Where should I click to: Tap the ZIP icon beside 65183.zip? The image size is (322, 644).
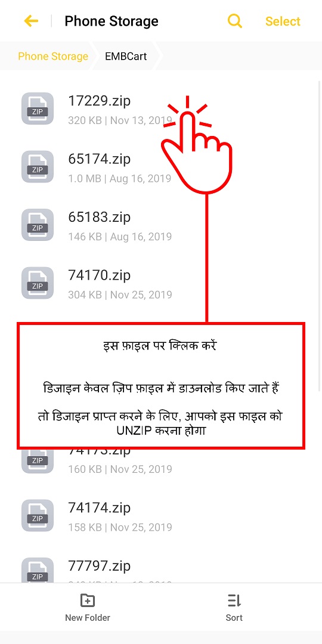click(x=38, y=225)
